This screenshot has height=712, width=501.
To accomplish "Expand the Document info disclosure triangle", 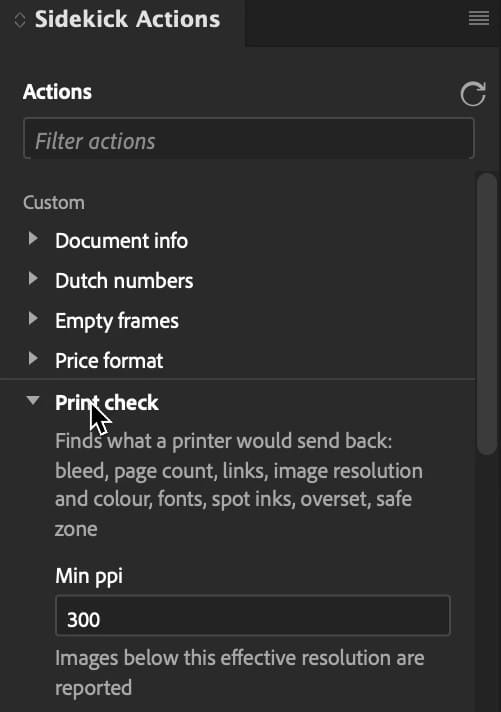I will [x=33, y=238].
